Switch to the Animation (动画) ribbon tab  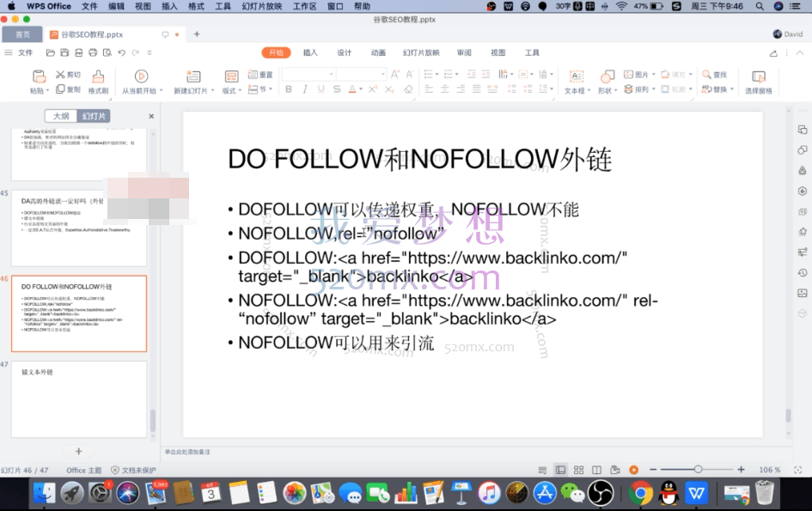pos(378,52)
